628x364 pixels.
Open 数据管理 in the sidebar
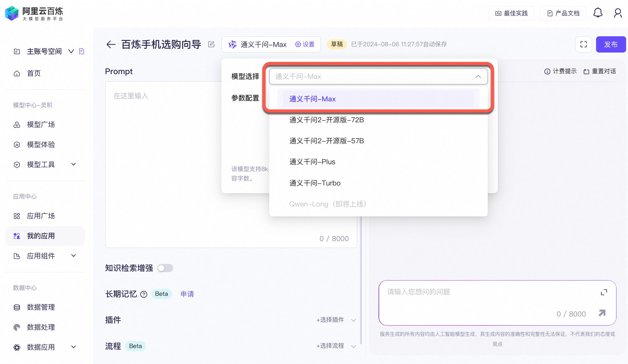tap(45, 307)
